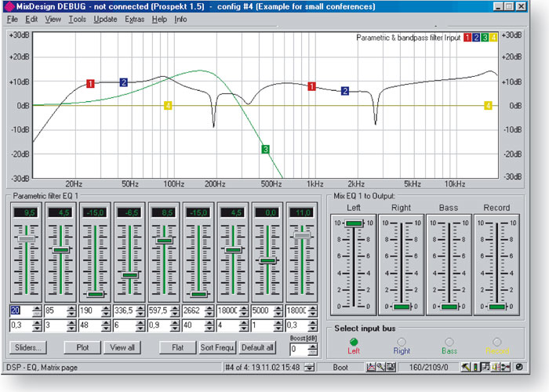549x392 pixels.
Task: Select the Right input bus
Action: [402, 342]
